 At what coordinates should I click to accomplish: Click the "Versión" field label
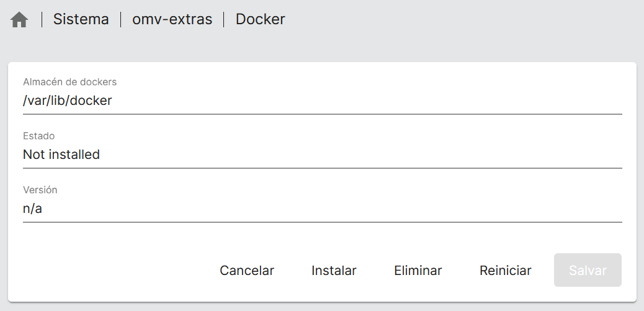(40, 190)
